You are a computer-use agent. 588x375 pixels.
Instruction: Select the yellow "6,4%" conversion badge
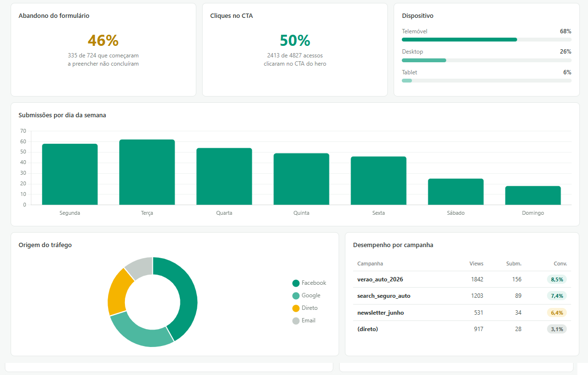coord(557,313)
